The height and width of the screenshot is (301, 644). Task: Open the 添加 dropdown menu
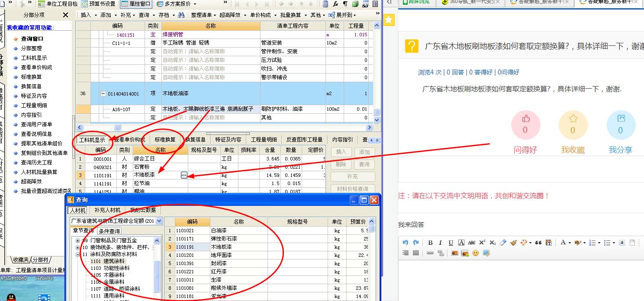pyautogui.click(x=108, y=15)
